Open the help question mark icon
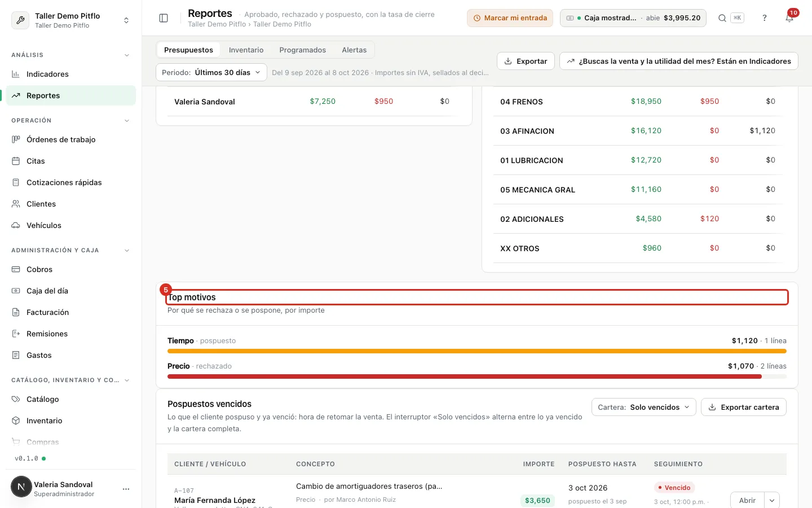Screen dimensions: 812x508 [765, 18]
